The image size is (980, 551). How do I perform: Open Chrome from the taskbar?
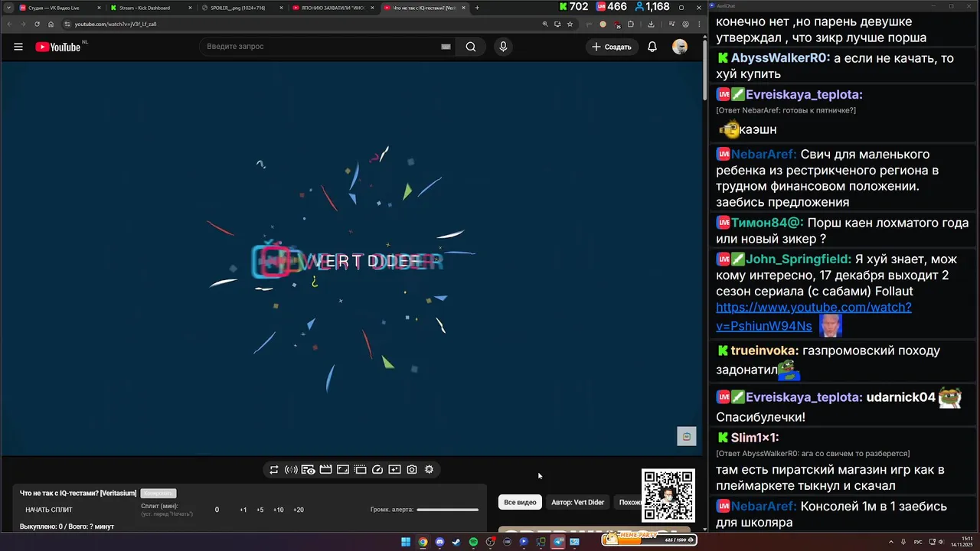423,542
